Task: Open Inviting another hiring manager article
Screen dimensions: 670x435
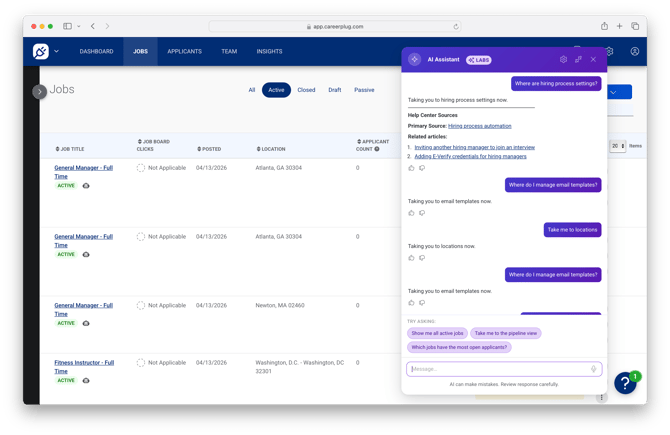Action: click(474, 147)
